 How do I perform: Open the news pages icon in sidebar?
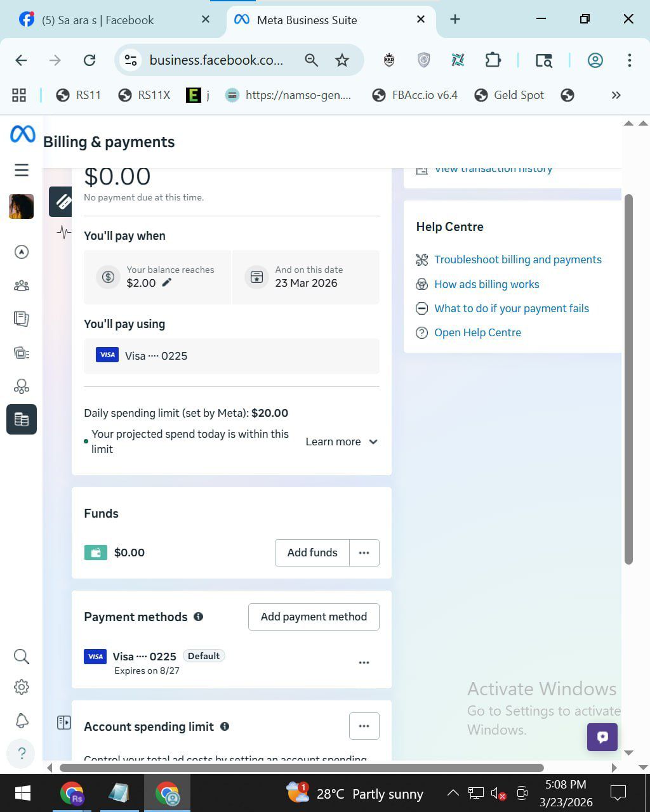pyautogui.click(x=22, y=318)
